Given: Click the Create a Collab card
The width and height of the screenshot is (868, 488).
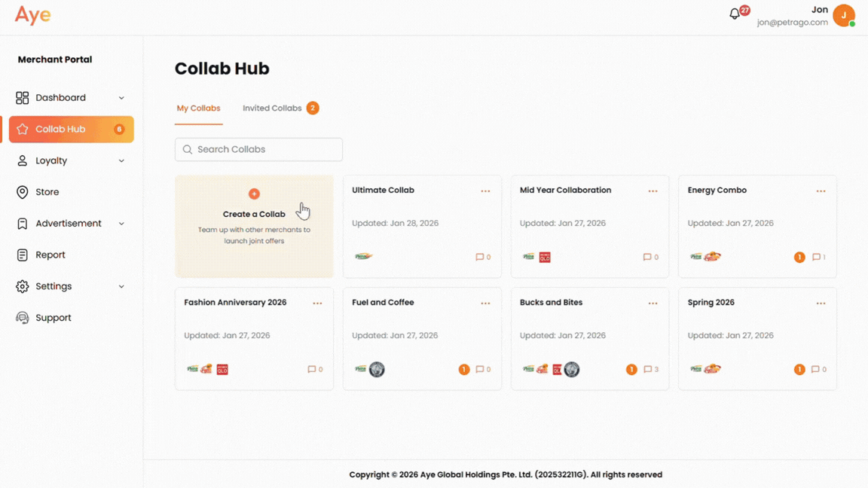Looking at the screenshot, I should [x=254, y=226].
